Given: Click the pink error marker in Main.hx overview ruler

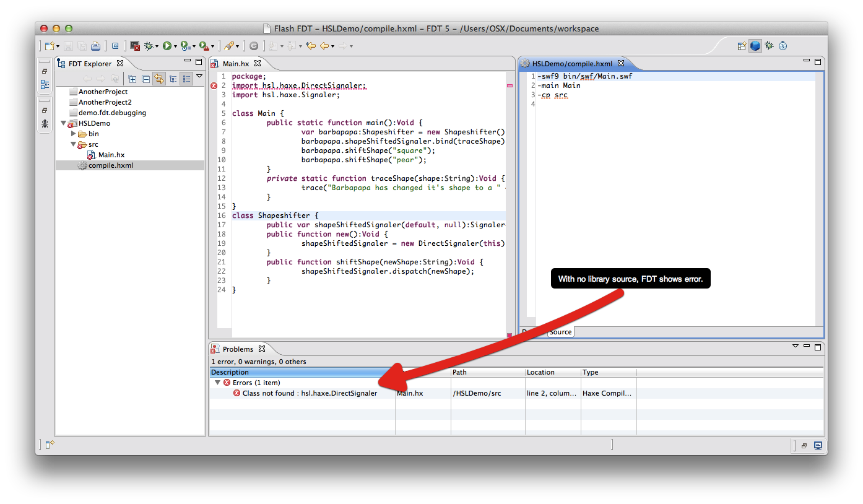Looking at the screenshot, I should coord(510,86).
